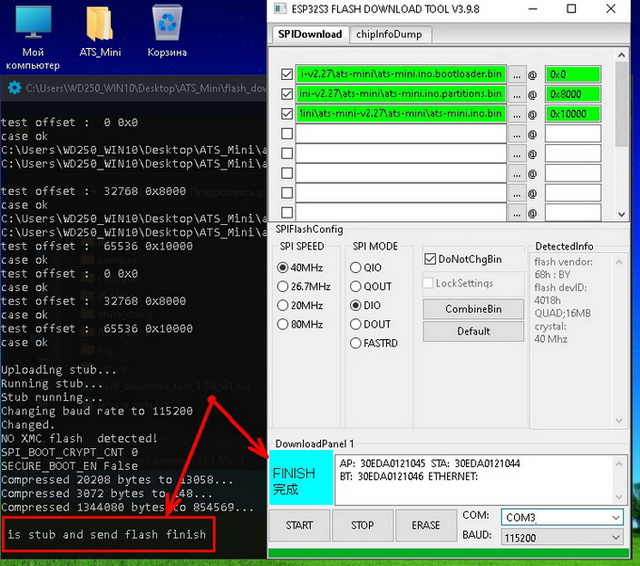Image resolution: width=640 pixels, height=566 pixels.
Task: Click the CombineBin button
Action: (473, 309)
